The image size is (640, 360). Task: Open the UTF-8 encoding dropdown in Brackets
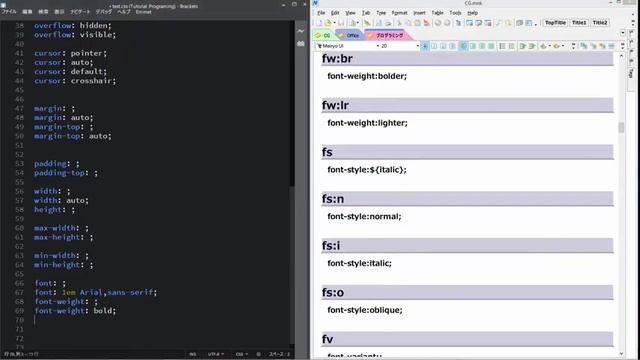click(216, 354)
